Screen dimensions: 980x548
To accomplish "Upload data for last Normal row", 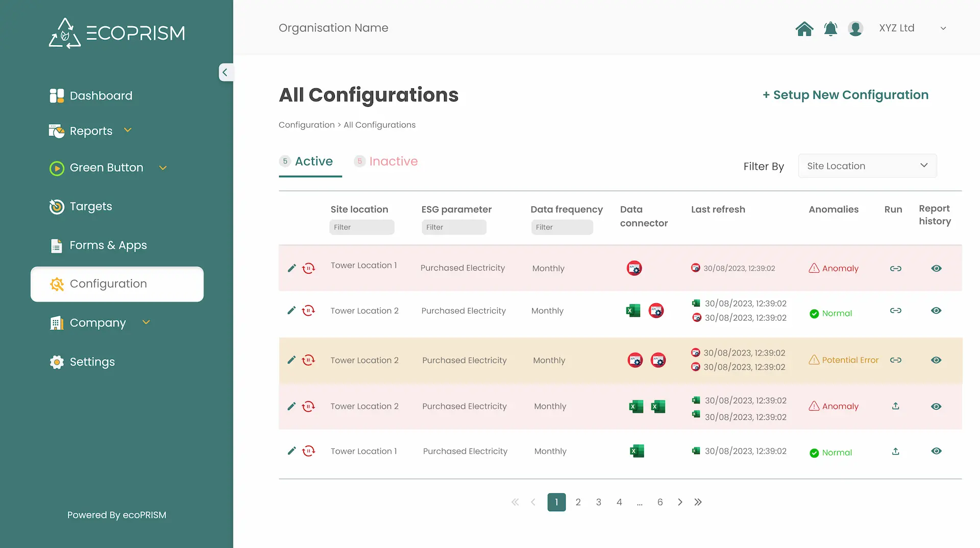I will 895,451.
